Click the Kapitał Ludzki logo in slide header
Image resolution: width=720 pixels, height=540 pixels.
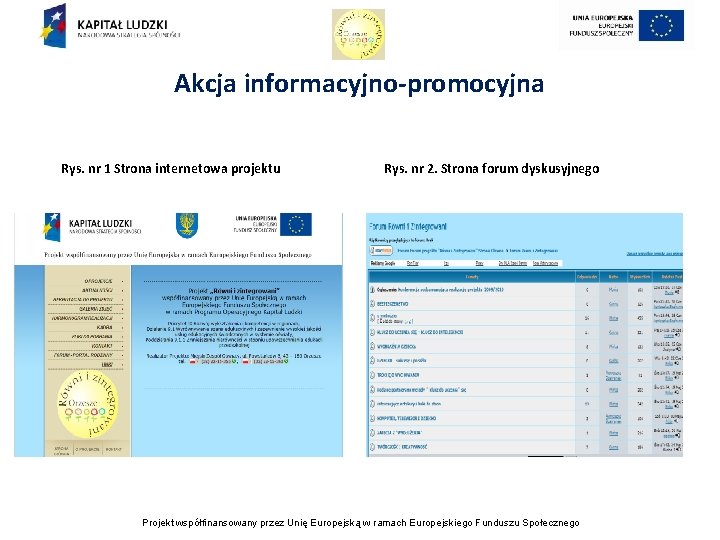click(110, 26)
